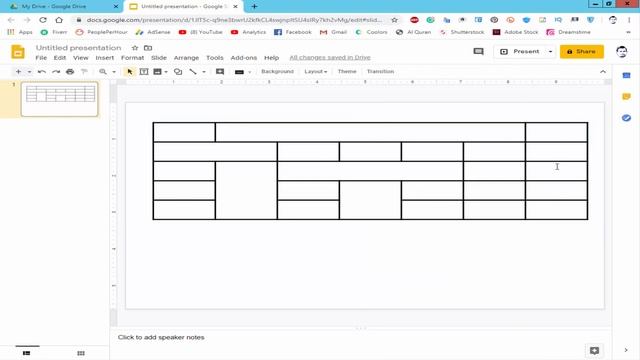Click the zoom magnifier tool

click(103, 71)
